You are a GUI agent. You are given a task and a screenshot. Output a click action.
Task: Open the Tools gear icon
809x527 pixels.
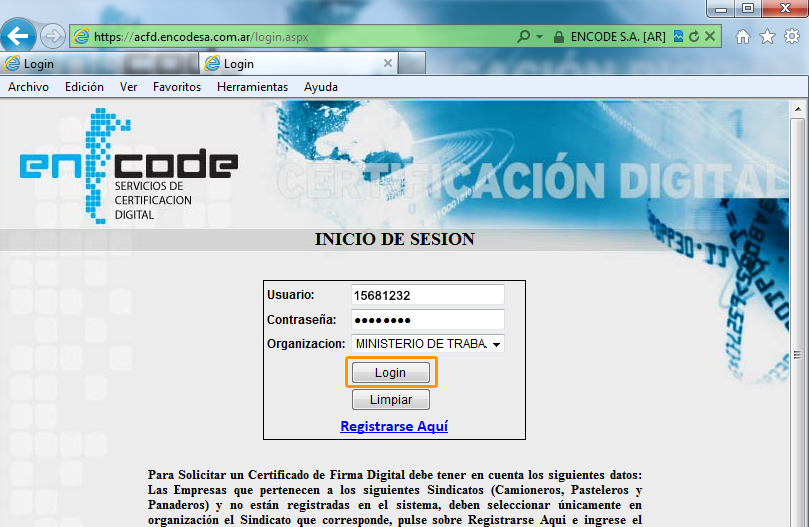[791, 37]
